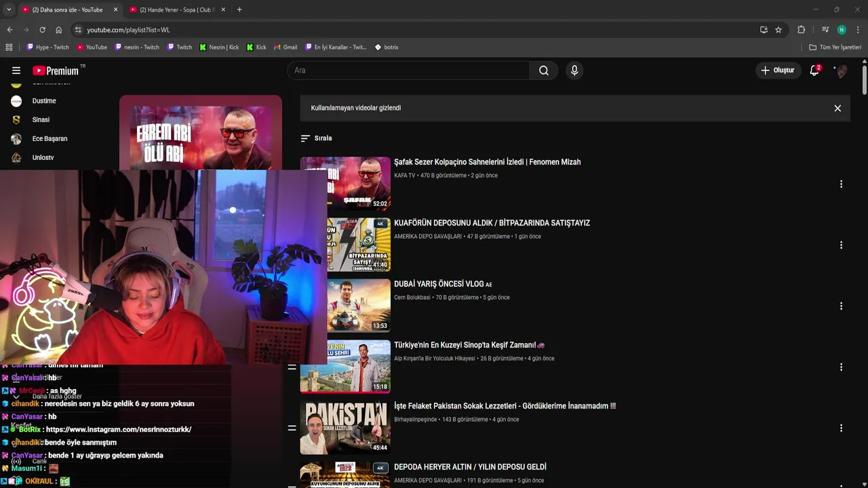Open Chrome profile N avatar

coord(842,30)
